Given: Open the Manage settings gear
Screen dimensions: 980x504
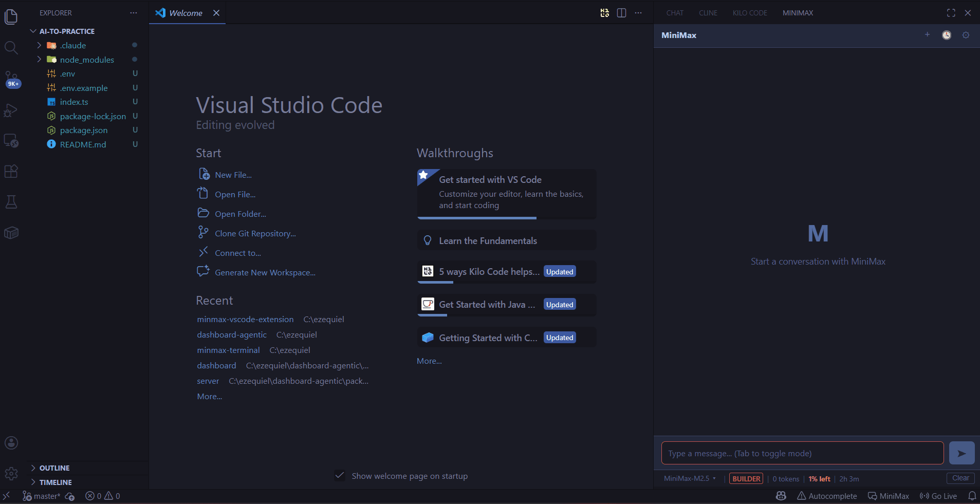Looking at the screenshot, I should point(11,473).
